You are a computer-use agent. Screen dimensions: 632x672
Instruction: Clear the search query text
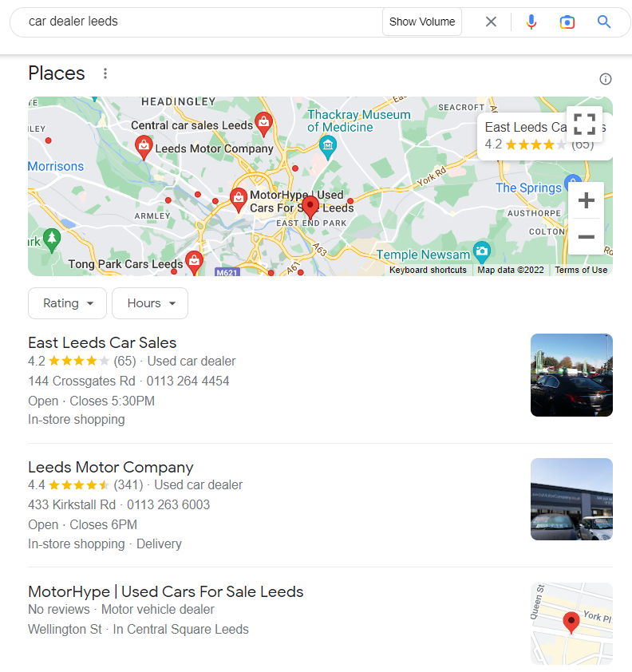pyautogui.click(x=492, y=22)
